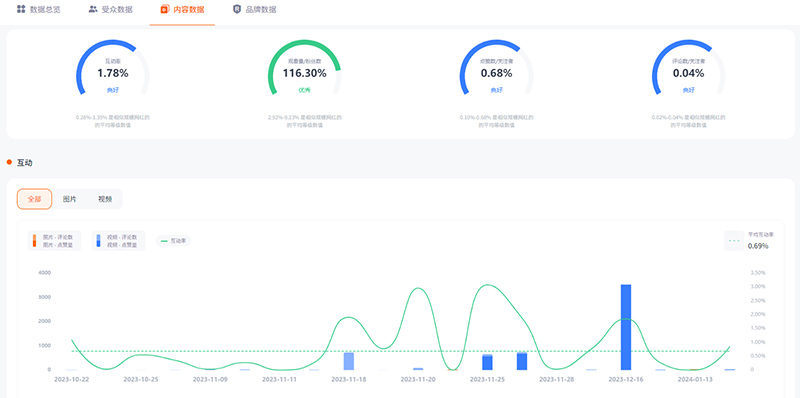Switch the chart filter to 图片
This screenshot has width=800, height=398.
click(69, 199)
